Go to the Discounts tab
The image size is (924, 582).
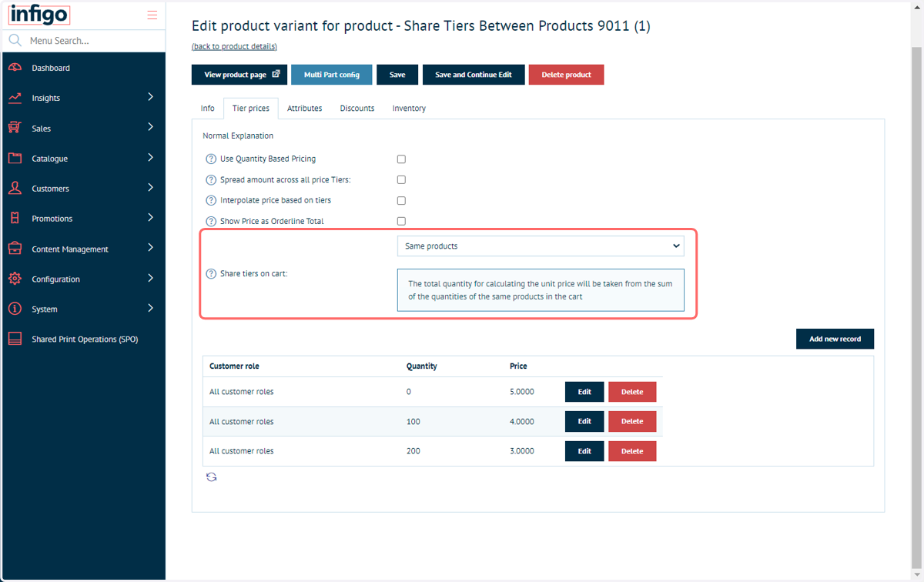[x=357, y=109]
